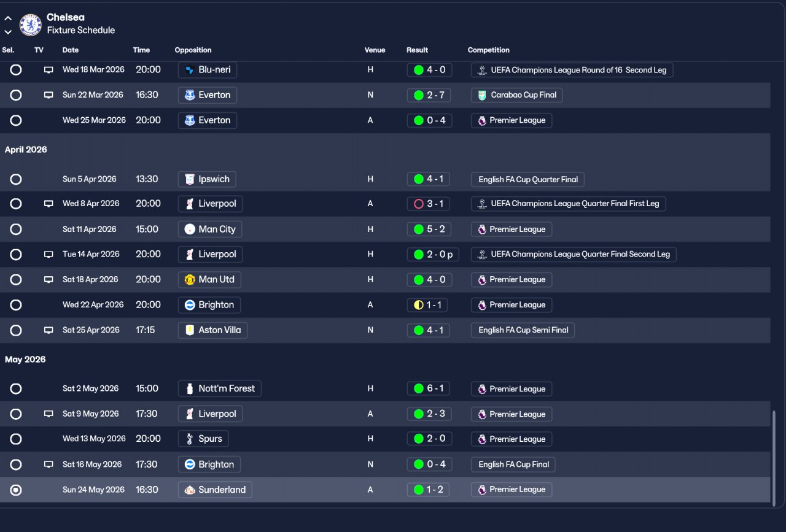Screen dimensions: 786x532
Task: Click Premier League logo on Man City row
Action: coord(482,229)
